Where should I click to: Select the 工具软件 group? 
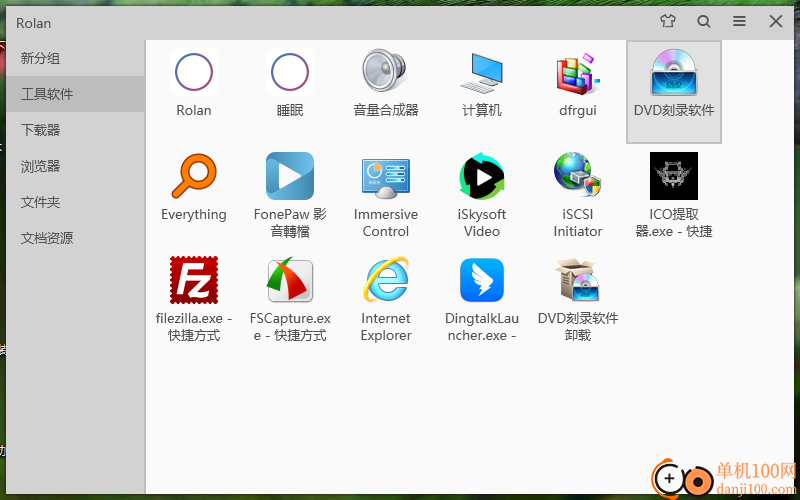pyautogui.click(x=76, y=94)
